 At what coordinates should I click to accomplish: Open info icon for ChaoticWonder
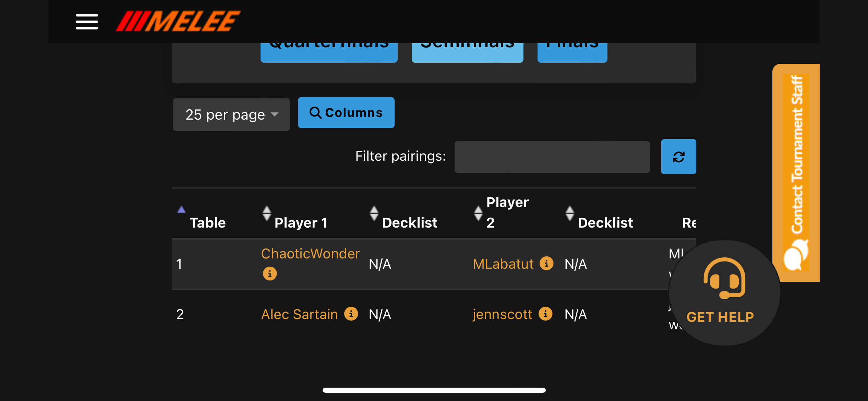click(x=270, y=274)
